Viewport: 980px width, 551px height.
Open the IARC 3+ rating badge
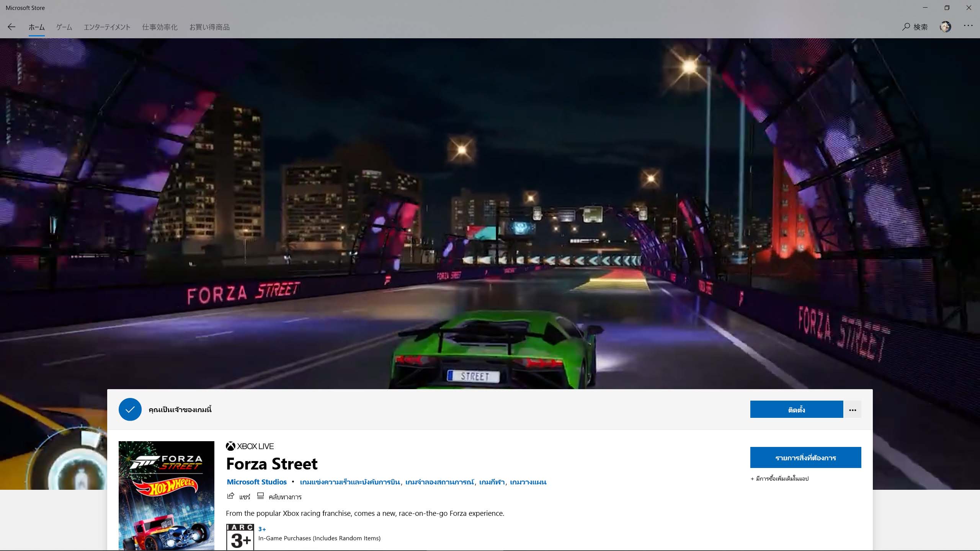click(240, 537)
